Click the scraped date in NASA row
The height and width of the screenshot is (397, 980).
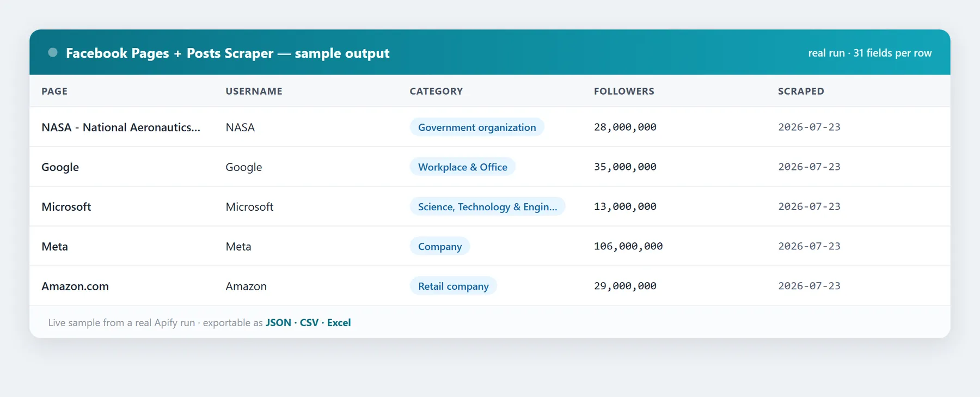(809, 127)
